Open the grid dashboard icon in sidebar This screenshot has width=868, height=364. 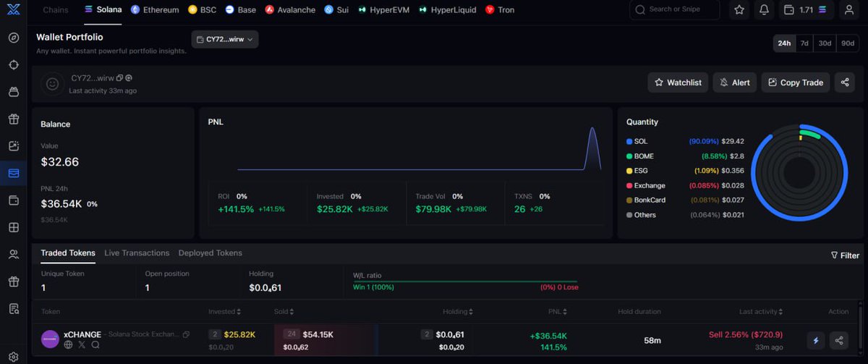click(x=14, y=227)
